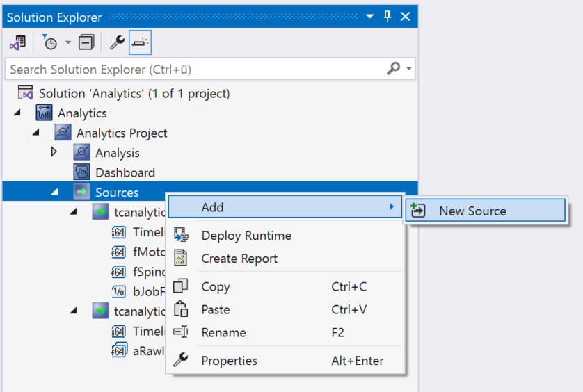The height and width of the screenshot is (392, 583).
Task: Choose Create Report in context menu
Action: 285,259
